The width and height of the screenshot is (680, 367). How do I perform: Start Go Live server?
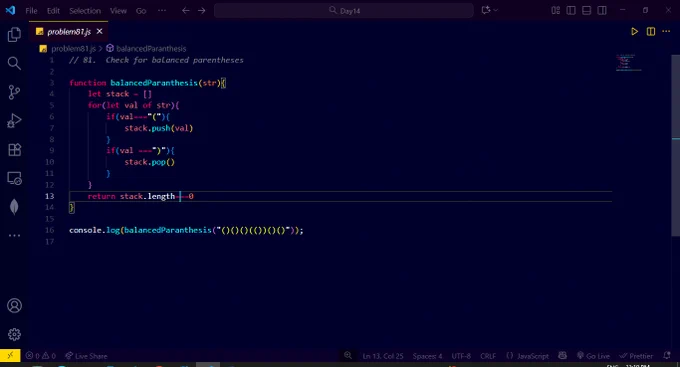tap(593, 356)
